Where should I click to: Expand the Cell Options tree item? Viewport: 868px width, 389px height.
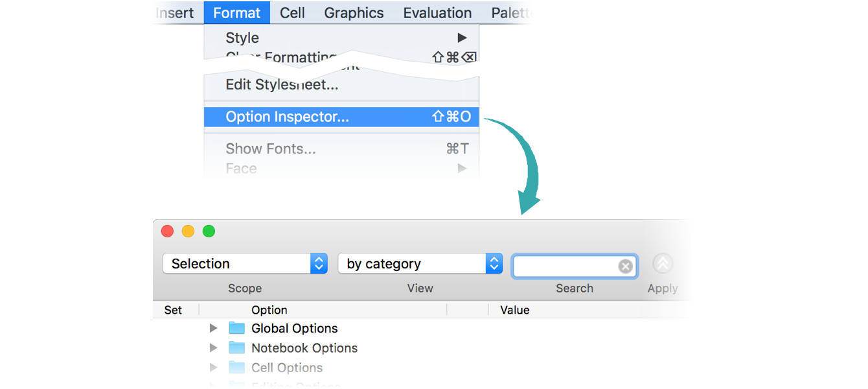click(214, 368)
